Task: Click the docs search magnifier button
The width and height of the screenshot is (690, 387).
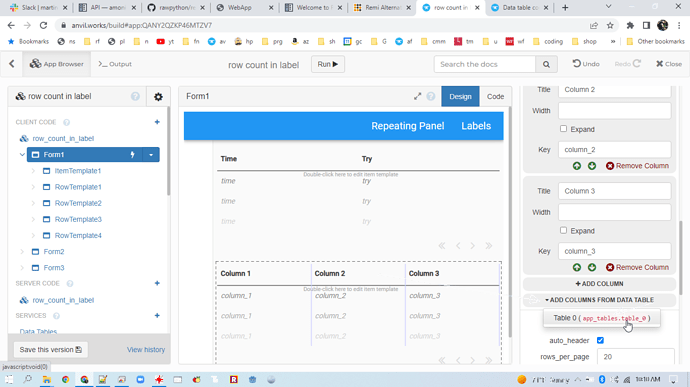Action: [x=546, y=64]
